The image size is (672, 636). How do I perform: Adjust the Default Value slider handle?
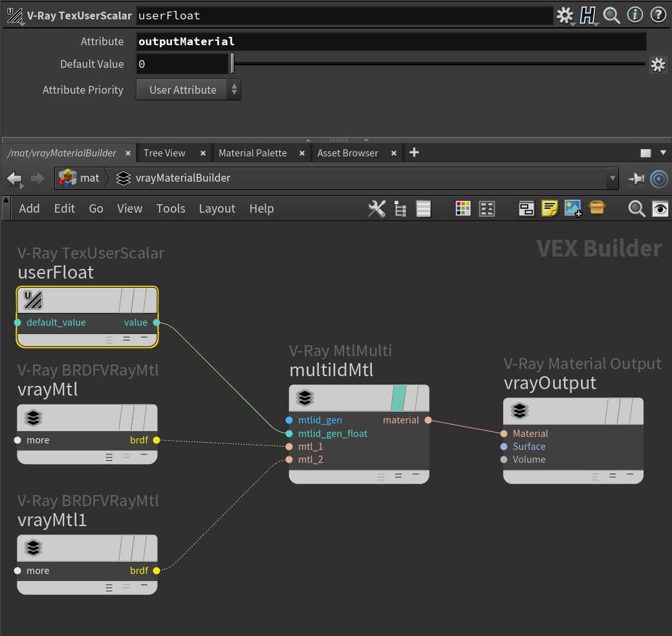click(x=232, y=64)
